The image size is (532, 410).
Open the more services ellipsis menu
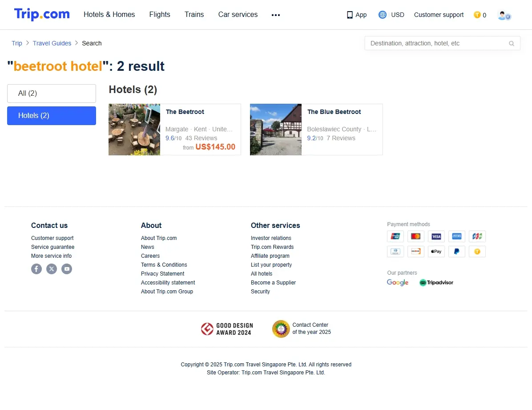275,15
